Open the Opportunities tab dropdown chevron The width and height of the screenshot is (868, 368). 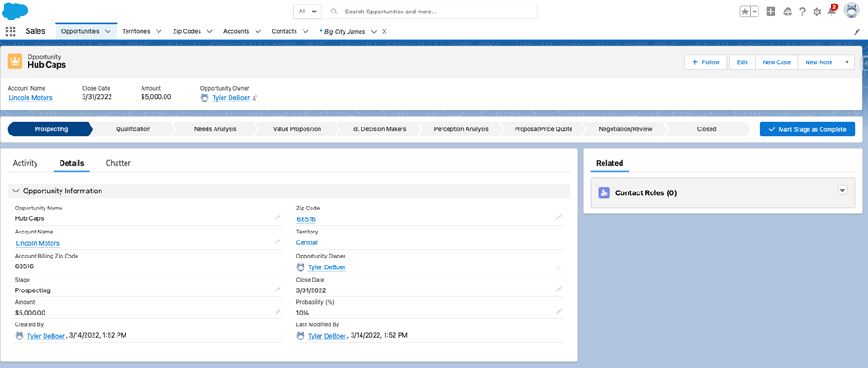[x=109, y=31]
